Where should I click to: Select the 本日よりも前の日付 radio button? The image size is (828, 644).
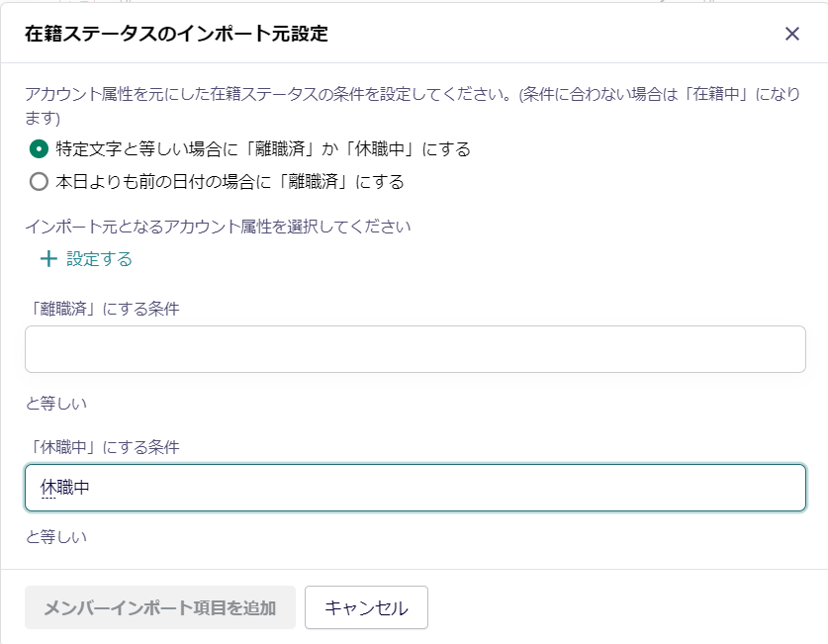click(39, 182)
